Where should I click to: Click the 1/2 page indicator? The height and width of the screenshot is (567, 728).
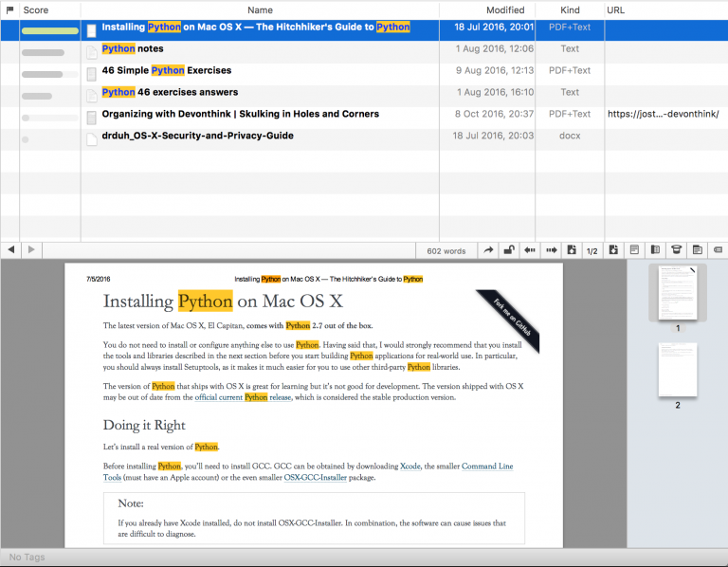591,251
